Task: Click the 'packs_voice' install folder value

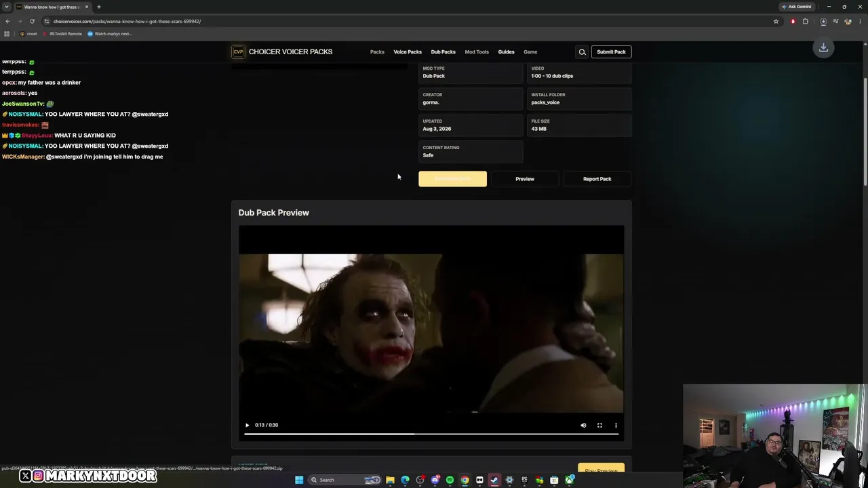Action: pyautogui.click(x=545, y=102)
